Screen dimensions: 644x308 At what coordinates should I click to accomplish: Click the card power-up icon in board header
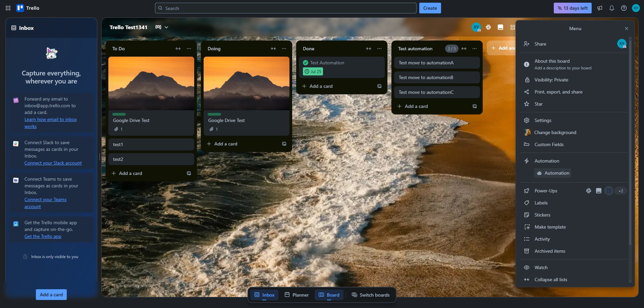point(500,27)
